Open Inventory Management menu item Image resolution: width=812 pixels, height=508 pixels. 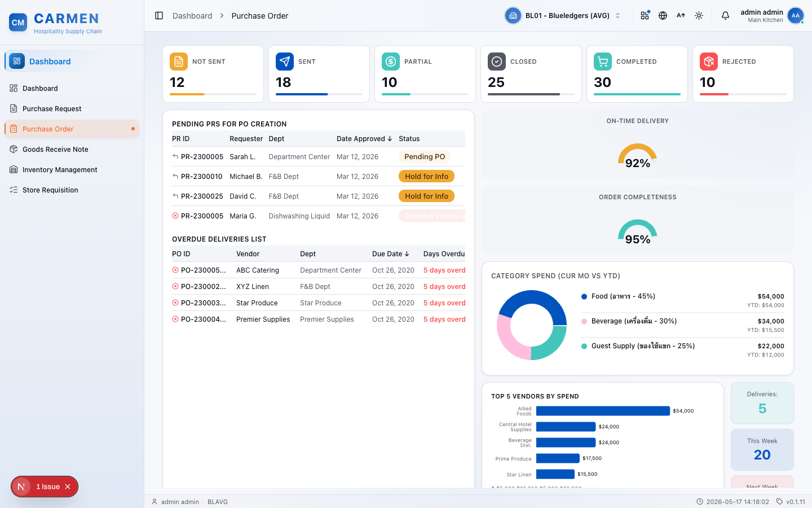(72, 169)
